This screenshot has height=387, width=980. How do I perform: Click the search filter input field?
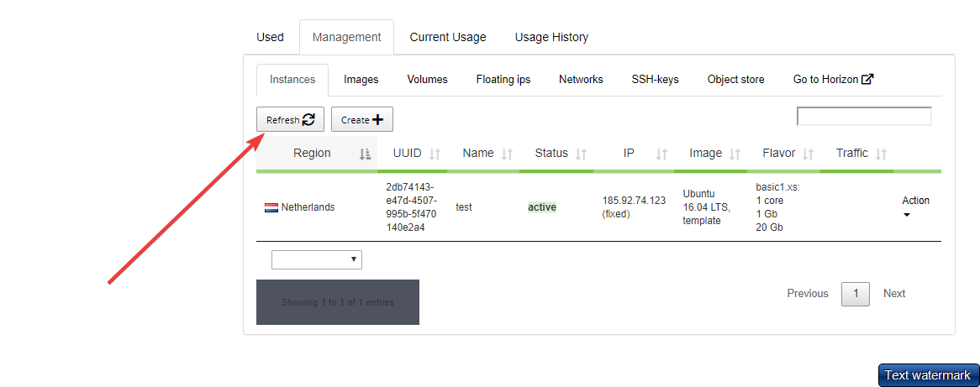[863, 117]
